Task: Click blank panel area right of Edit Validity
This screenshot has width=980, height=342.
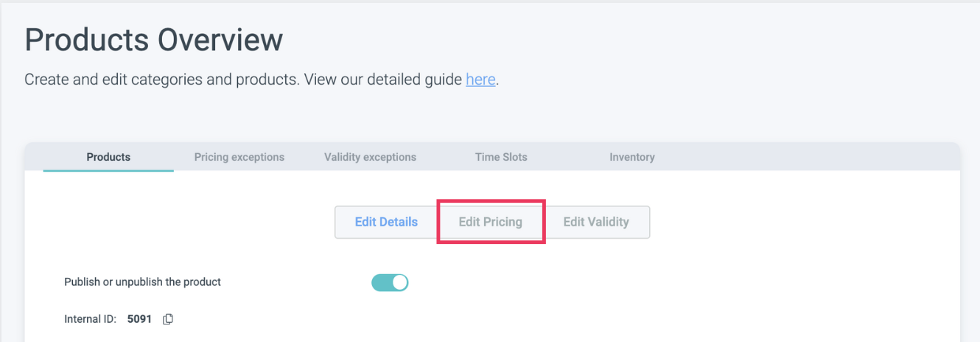Action: (796, 222)
